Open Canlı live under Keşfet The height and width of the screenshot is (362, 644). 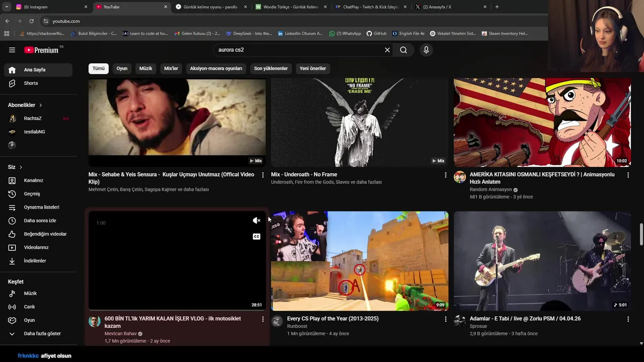(x=38, y=307)
